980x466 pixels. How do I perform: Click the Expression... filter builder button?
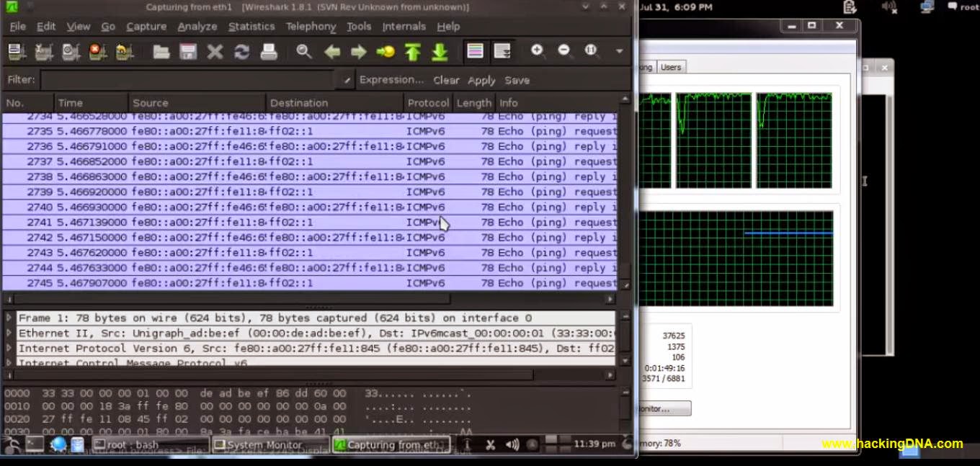pyautogui.click(x=391, y=79)
